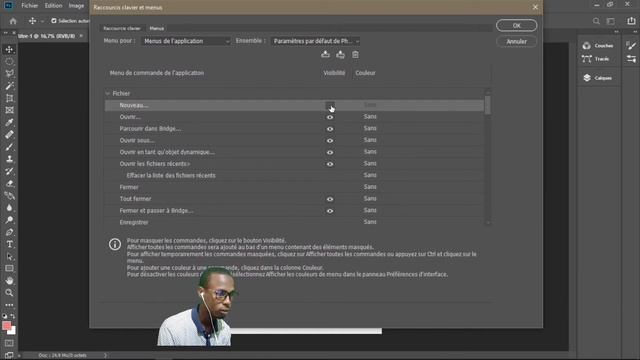Select the Crop tool
Viewport: 640px width, 360px height.
click(9, 98)
